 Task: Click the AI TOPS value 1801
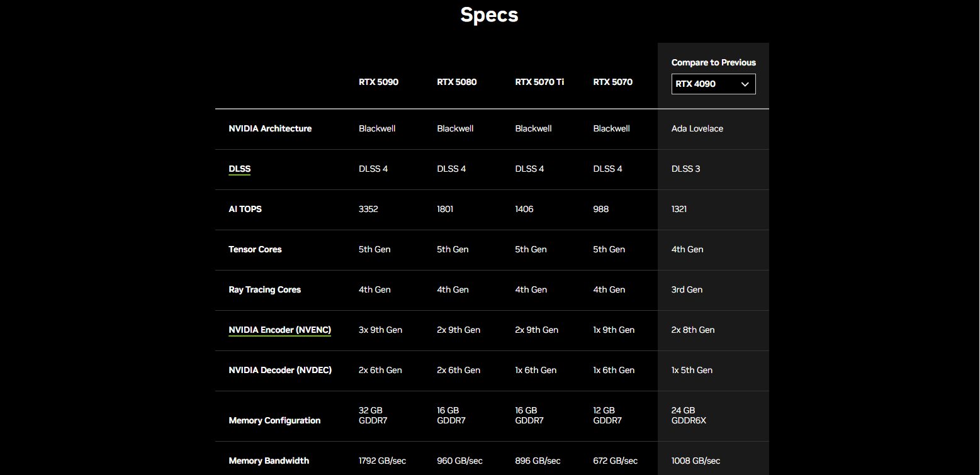445,209
